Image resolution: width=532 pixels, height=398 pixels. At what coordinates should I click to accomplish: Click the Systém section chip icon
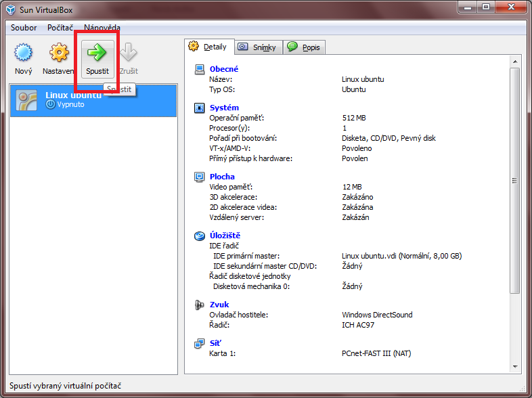[200, 108]
